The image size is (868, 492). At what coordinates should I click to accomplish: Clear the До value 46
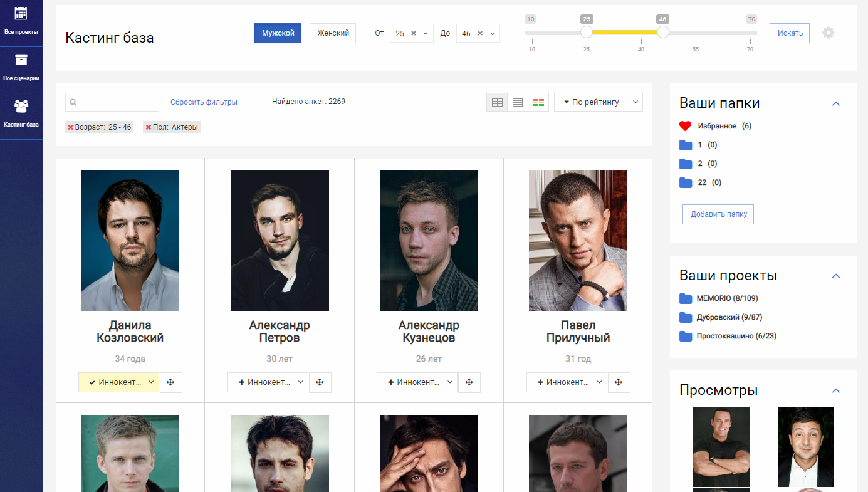pyautogui.click(x=479, y=33)
